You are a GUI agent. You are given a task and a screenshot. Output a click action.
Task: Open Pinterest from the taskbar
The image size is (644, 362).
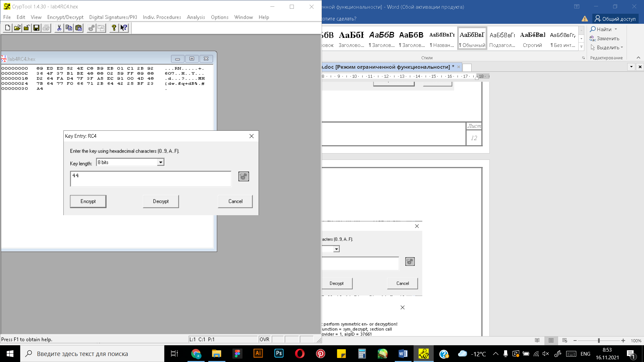(321, 354)
